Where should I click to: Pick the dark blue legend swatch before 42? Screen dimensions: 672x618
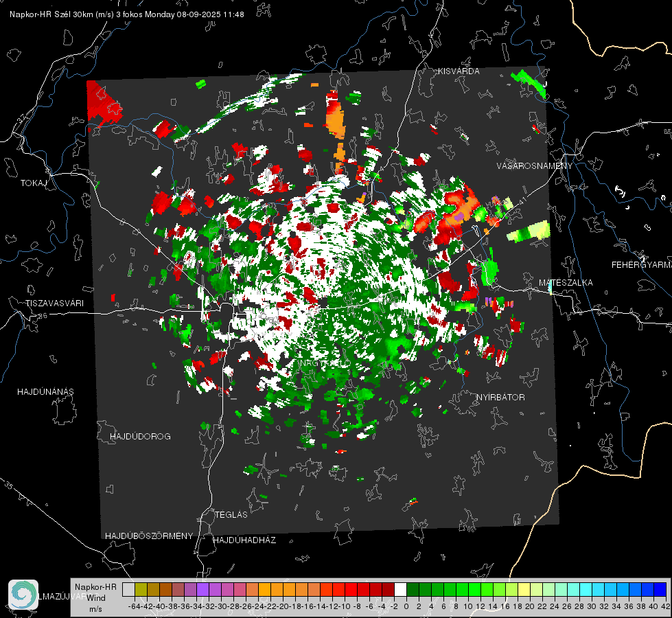tap(660, 589)
